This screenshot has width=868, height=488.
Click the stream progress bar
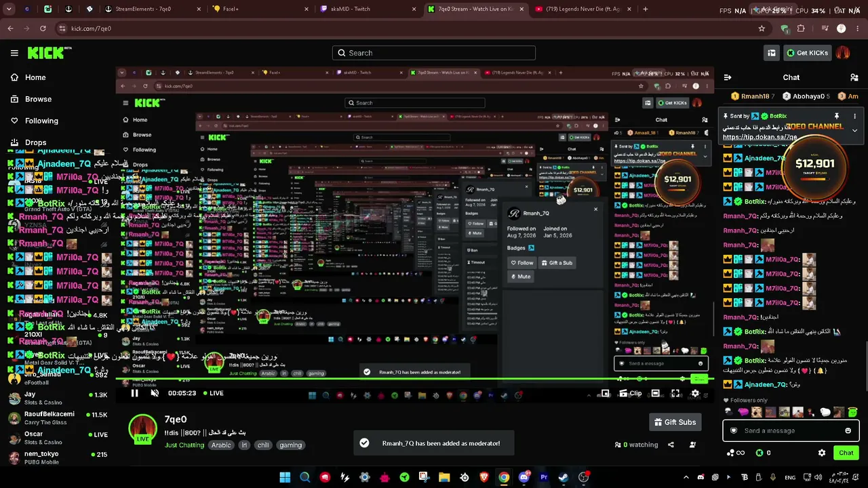[414, 380]
